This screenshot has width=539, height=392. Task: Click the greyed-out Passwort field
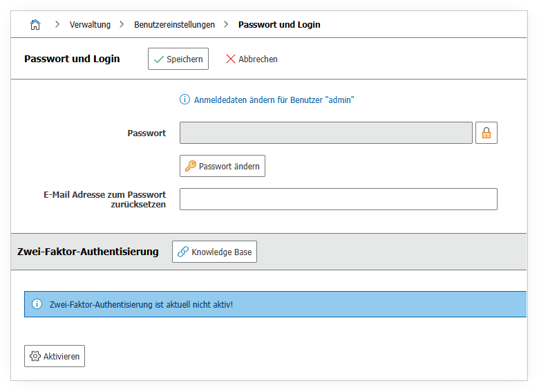325,133
